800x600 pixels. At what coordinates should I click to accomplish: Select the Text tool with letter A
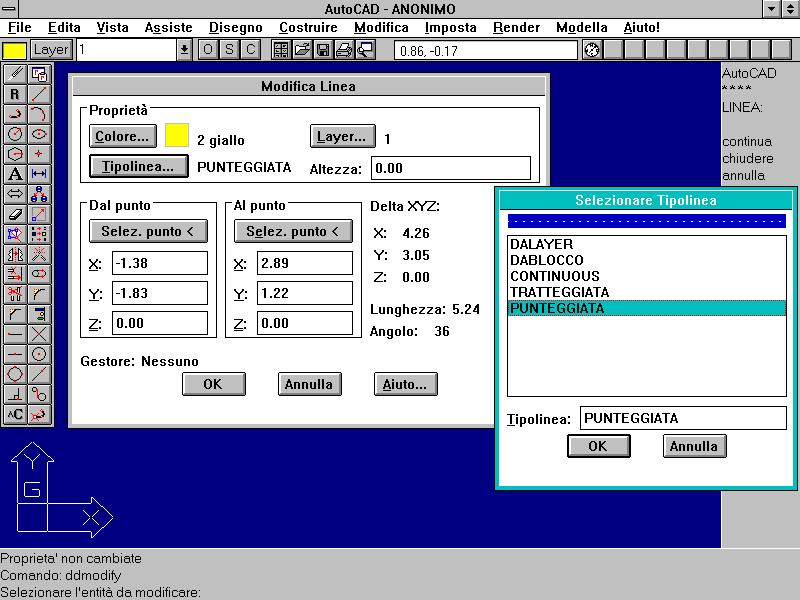tap(15, 174)
